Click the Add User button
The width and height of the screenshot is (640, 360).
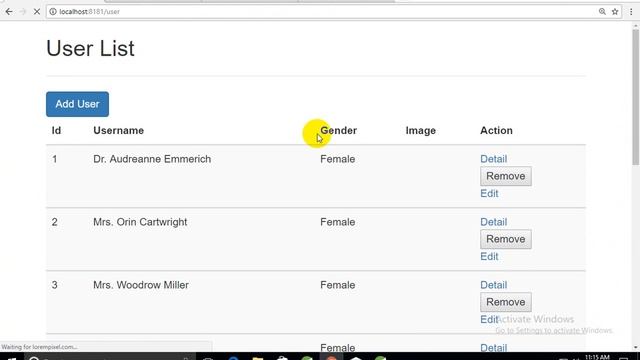click(x=78, y=104)
